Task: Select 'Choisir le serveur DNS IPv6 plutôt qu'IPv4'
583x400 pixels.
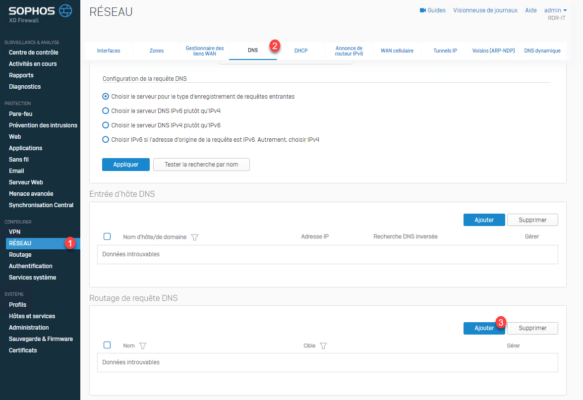Action: [106, 111]
